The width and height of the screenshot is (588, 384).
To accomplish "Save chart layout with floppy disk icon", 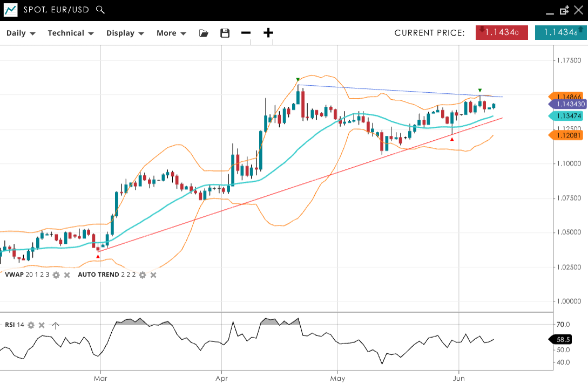I will click(x=225, y=33).
